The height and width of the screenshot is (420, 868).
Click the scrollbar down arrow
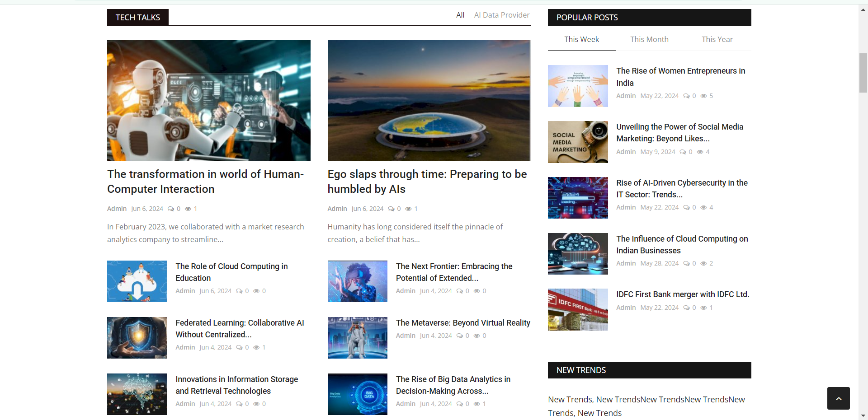[863, 416]
